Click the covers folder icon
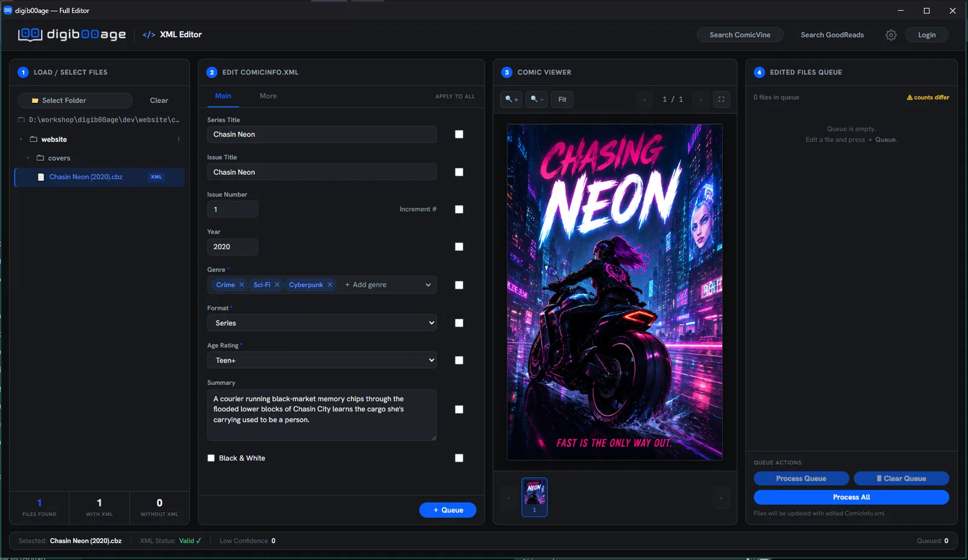Screen dimensions: 968x560 (41, 158)
